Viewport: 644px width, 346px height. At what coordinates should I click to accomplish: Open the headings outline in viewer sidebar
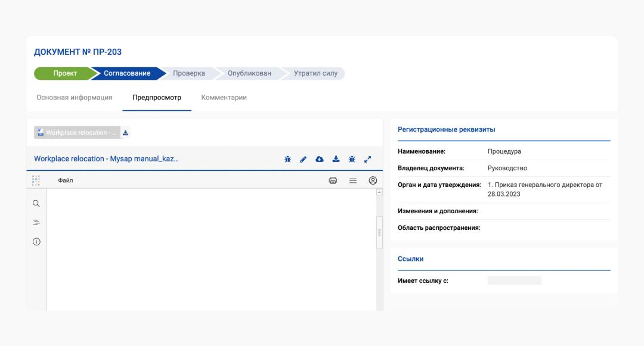36,223
